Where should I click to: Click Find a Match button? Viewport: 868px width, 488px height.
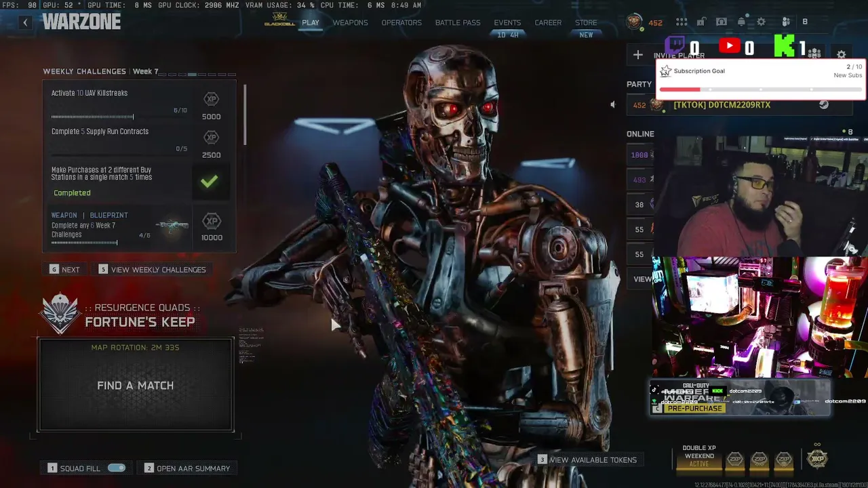[136, 385]
